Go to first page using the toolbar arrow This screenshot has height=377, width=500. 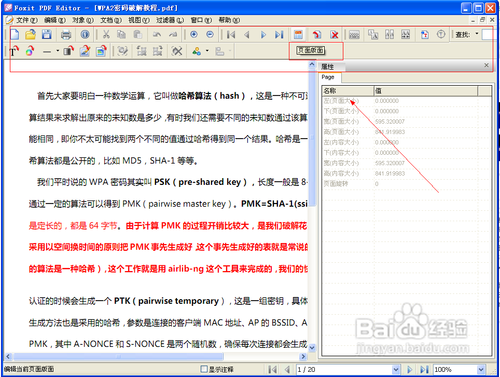point(231,34)
